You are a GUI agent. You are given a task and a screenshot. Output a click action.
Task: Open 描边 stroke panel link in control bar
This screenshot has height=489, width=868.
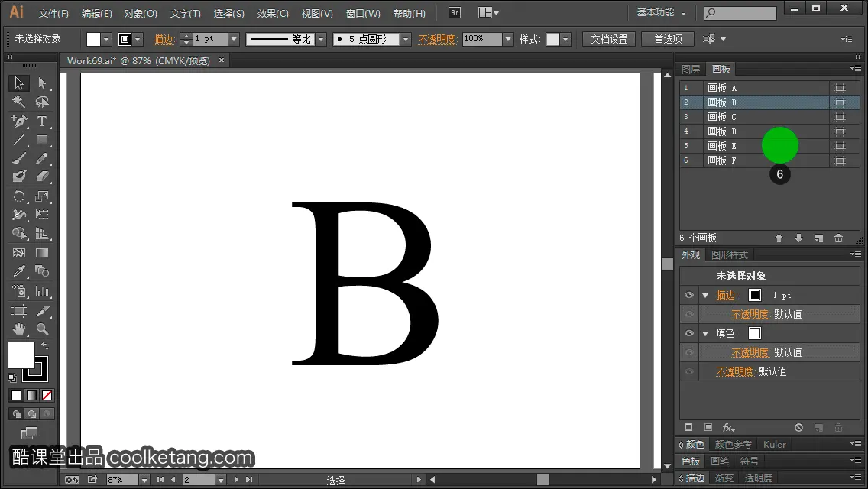(164, 39)
